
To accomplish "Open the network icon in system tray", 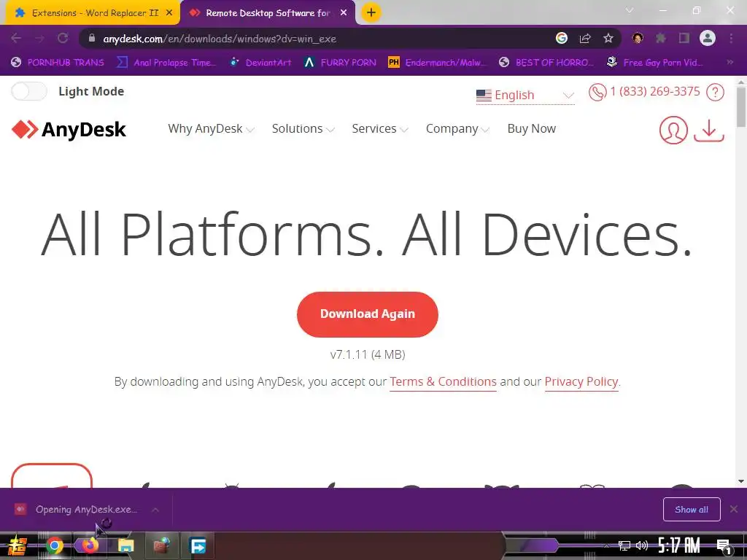I will pyautogui.click(x=624, y=545).
